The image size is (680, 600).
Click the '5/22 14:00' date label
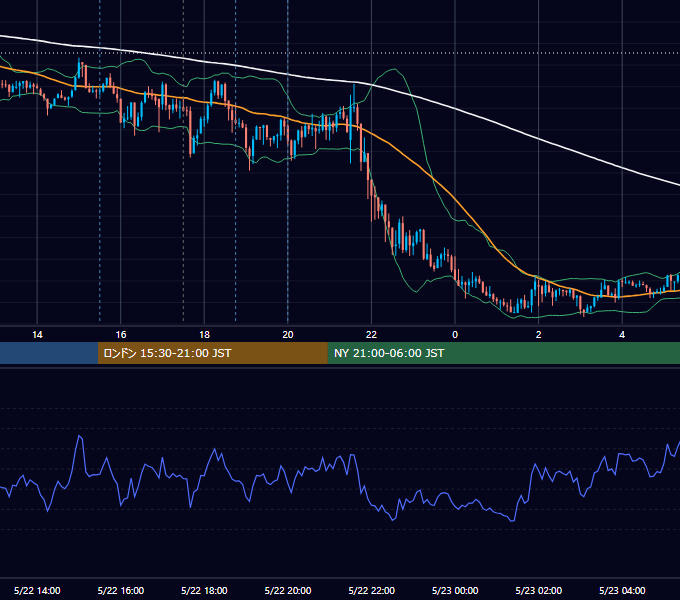tap(37, 590)
